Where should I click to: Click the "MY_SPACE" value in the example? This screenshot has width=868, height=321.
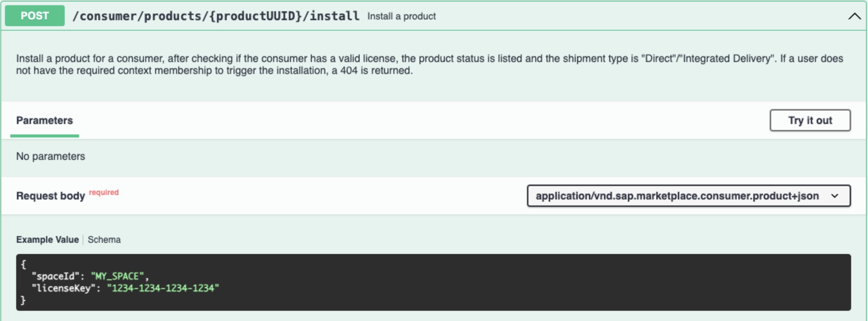[x=117, y=276]
